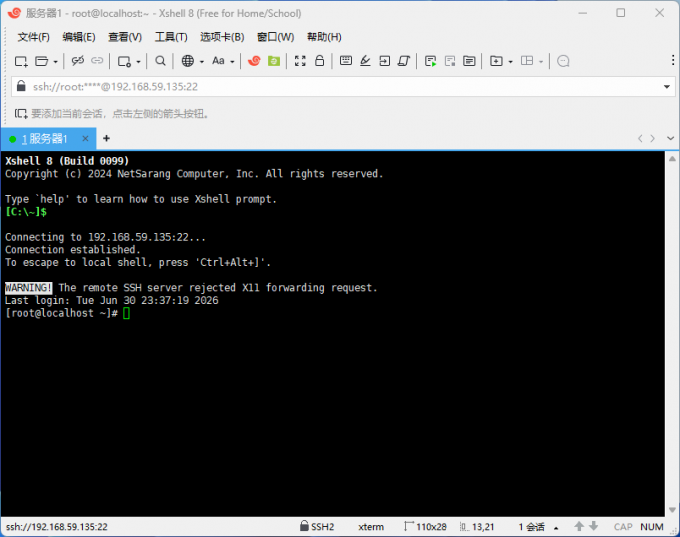Click the CAP lock indicator
Screen dimensions: 680x537
click(623, 527)
